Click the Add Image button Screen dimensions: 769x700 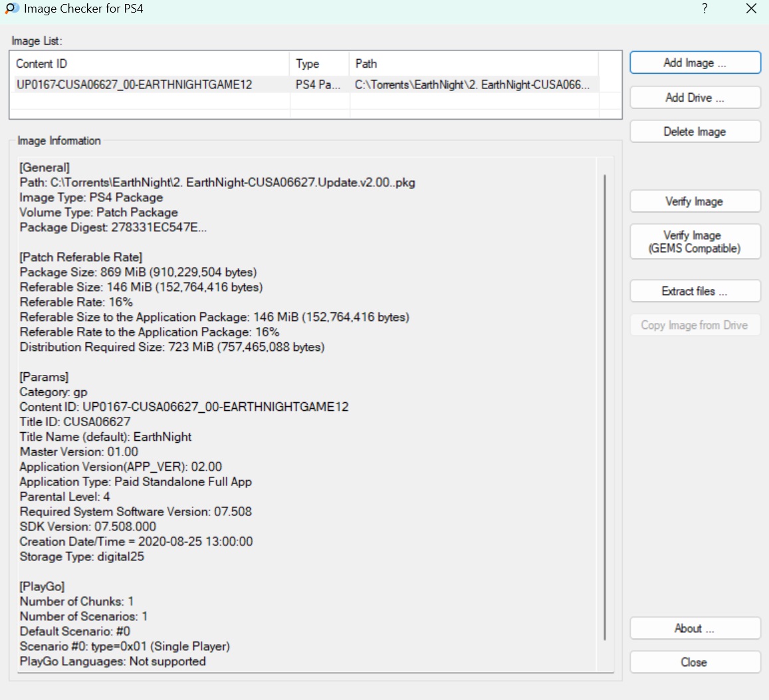[695, 62]
